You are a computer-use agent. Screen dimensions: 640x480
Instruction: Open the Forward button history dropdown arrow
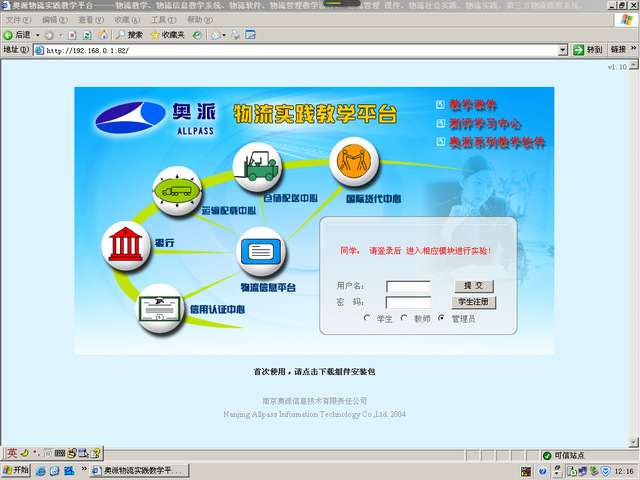61,36
